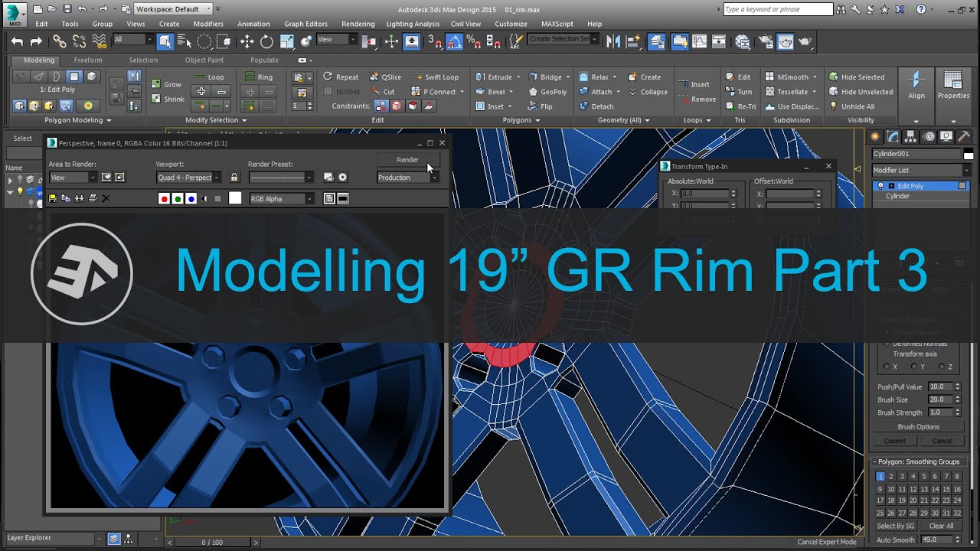This screenshot has width=980, height=551.
Task: Click the Save Image icon in render window
Action: [52, 198]
